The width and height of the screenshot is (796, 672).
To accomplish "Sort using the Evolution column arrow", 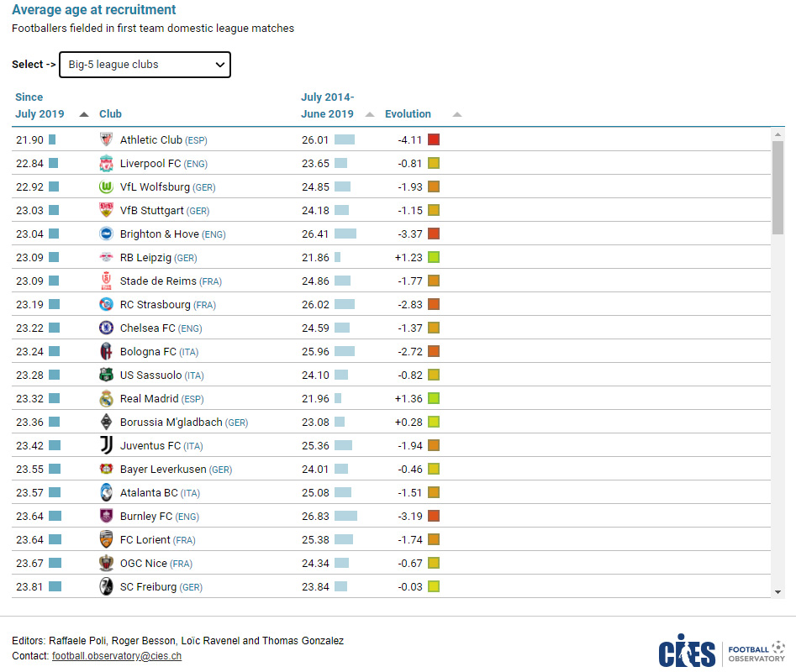I will point(456,114).
